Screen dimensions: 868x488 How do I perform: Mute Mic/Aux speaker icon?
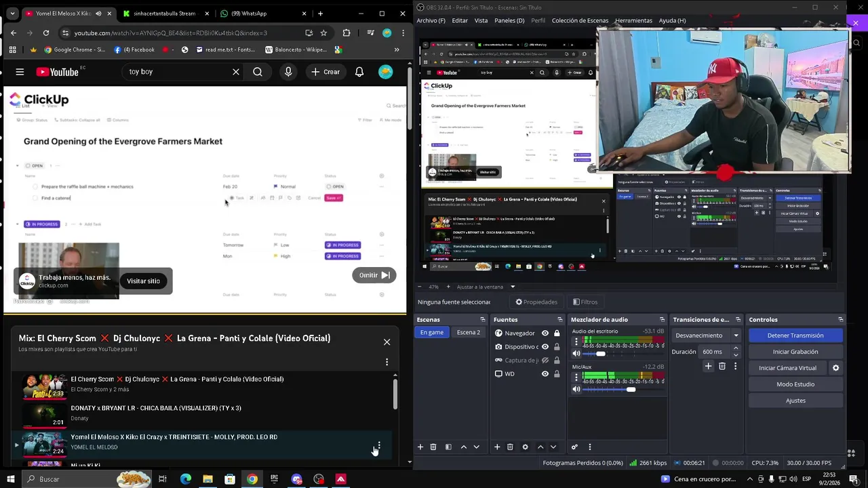point(576,390)
